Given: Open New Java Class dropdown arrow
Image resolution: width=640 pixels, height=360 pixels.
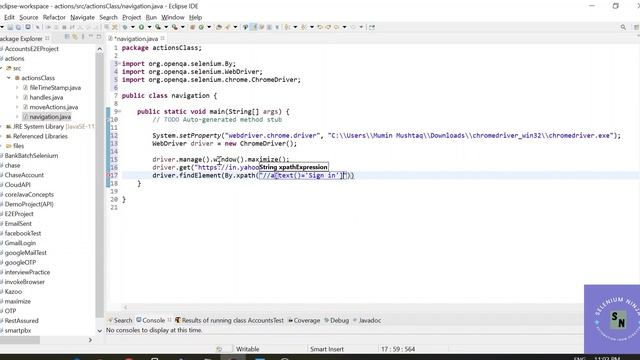Looking at the screenshot, I should [x=209, y=27].
